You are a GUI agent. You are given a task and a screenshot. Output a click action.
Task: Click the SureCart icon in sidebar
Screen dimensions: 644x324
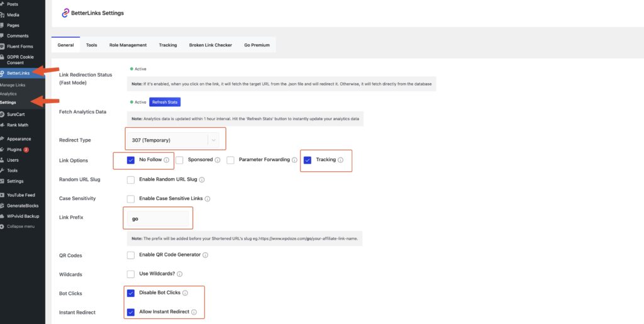point(2,115)
